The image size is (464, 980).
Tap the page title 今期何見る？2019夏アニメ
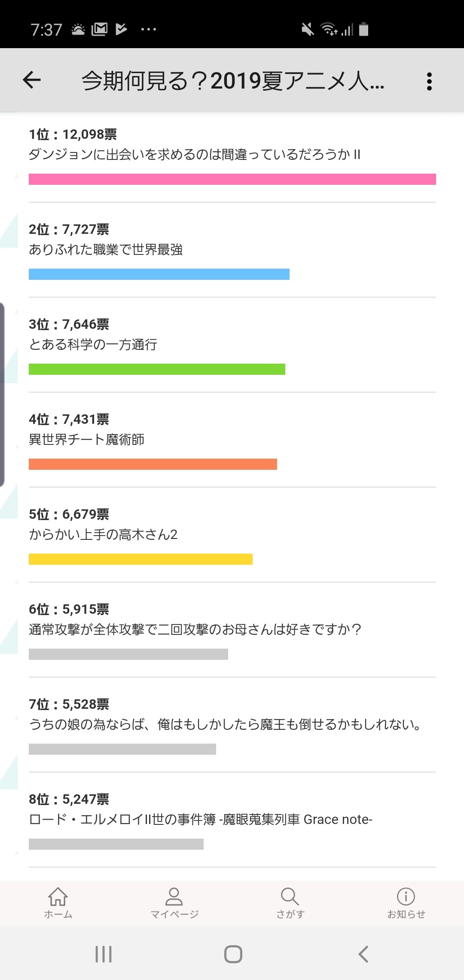(x=232, y=81)
